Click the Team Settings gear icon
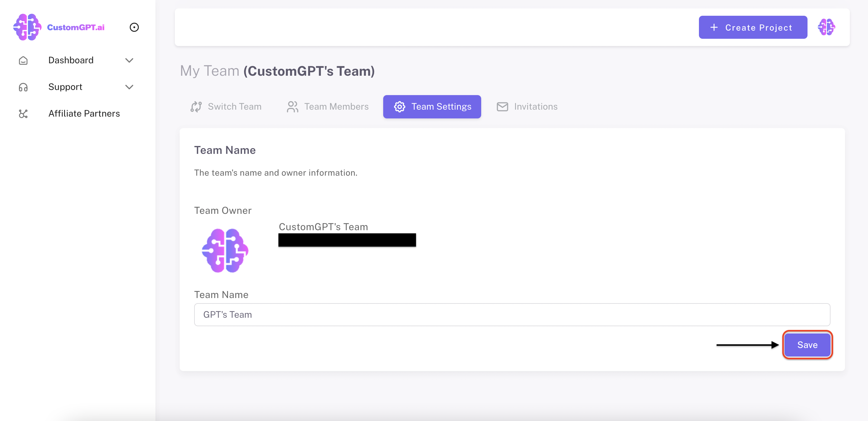Image resolution: width=868 pixels, height=421 pixels. tap(400, 107)
